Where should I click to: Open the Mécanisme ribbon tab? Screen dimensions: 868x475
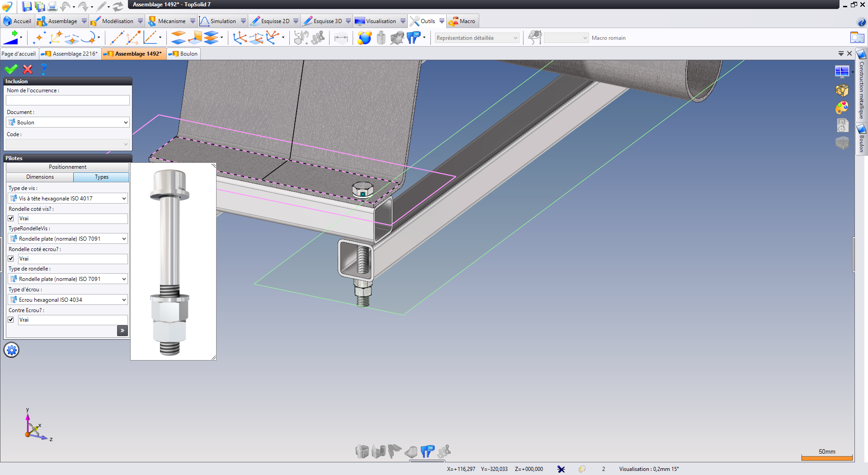tap(167, 21)
